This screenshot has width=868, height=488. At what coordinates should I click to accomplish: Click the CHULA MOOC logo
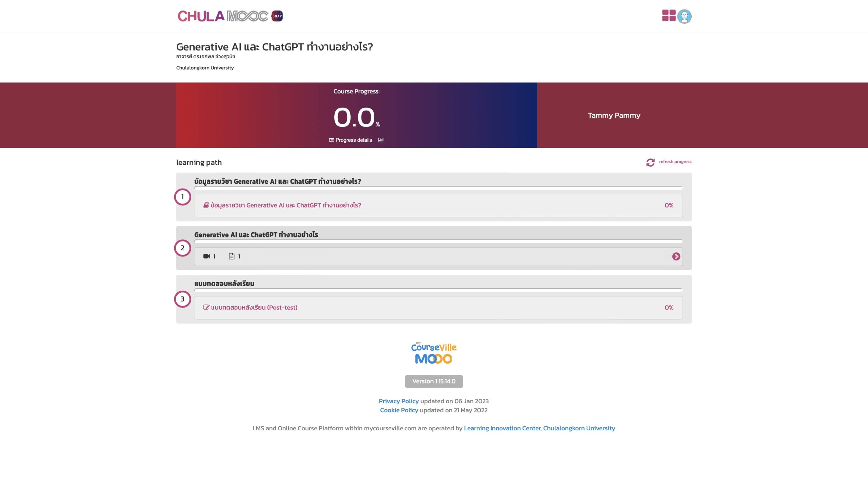222,16
